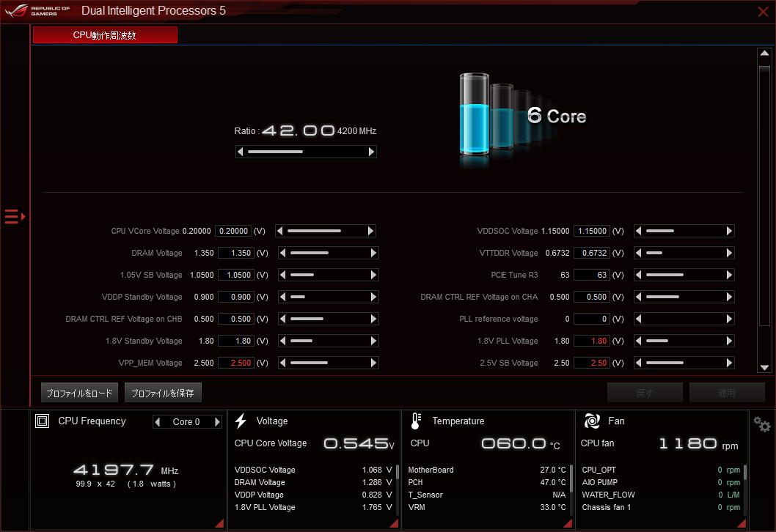This screenshot has width=776, height=532.
Task: Click the プロファイルをロード button
Action: click(79, 393)
